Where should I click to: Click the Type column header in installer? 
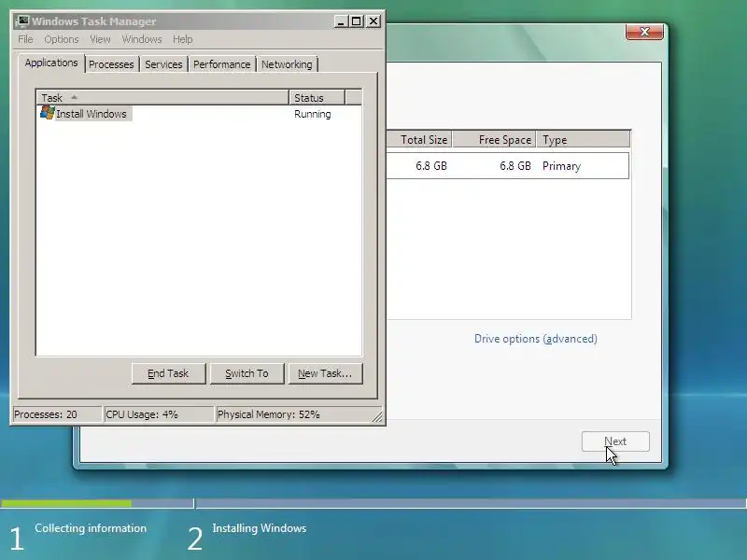[584, 139]
